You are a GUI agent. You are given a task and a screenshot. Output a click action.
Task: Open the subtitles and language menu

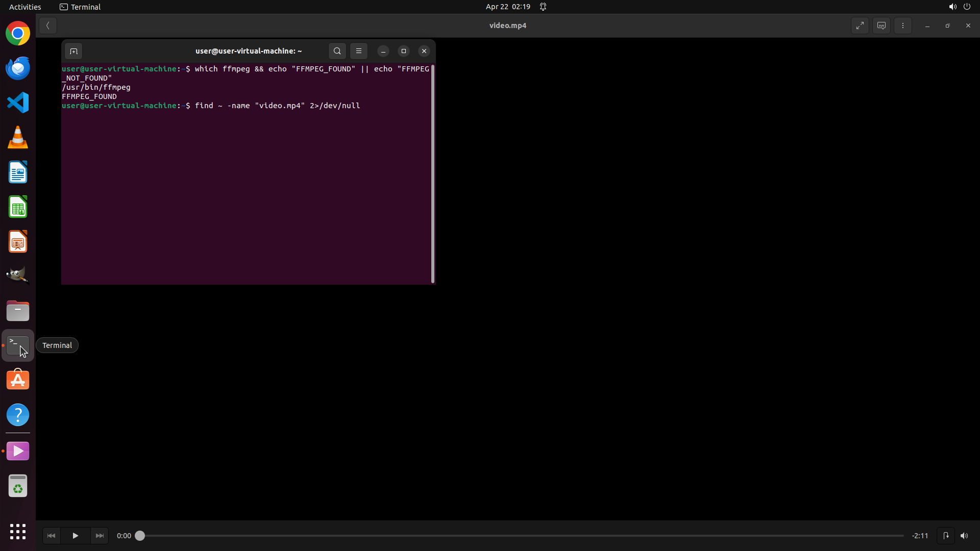[881, 26]
